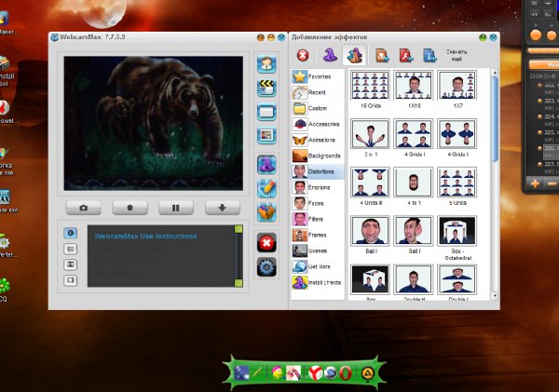Apply the Box - Octahedral effect thumbnail
559x392 pixels.
tap(457, 231)
